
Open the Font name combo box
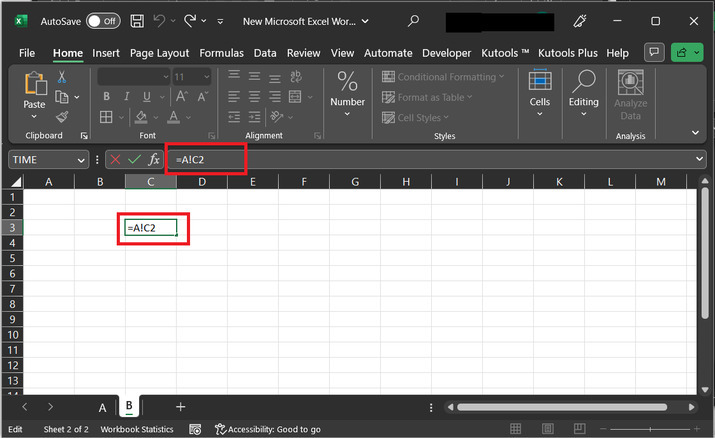pyautogui.click(x=134, y=77)
